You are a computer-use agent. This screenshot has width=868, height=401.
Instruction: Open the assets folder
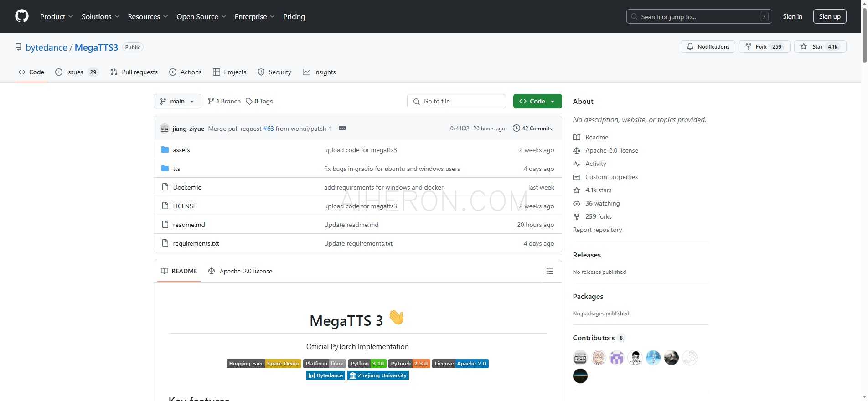click(x=181, y=150)
